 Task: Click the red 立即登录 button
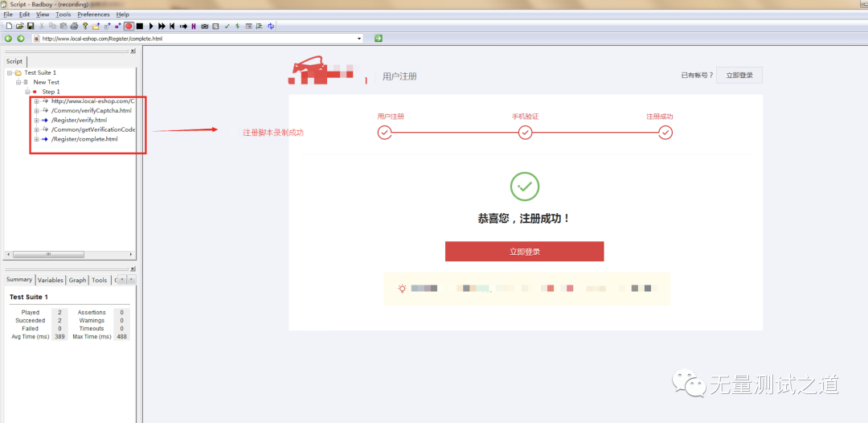point(524,252)
